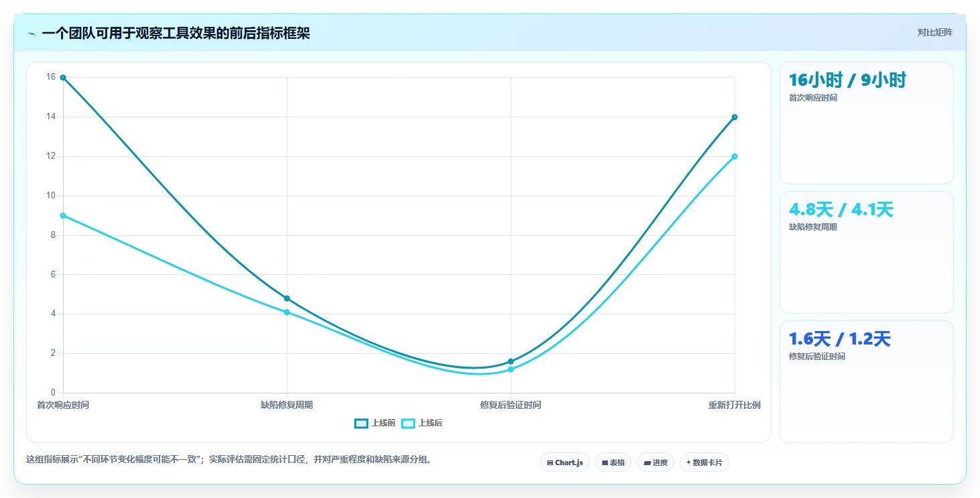Click the y-axis value 0
The image size is (980, 498).
[54, 393]
